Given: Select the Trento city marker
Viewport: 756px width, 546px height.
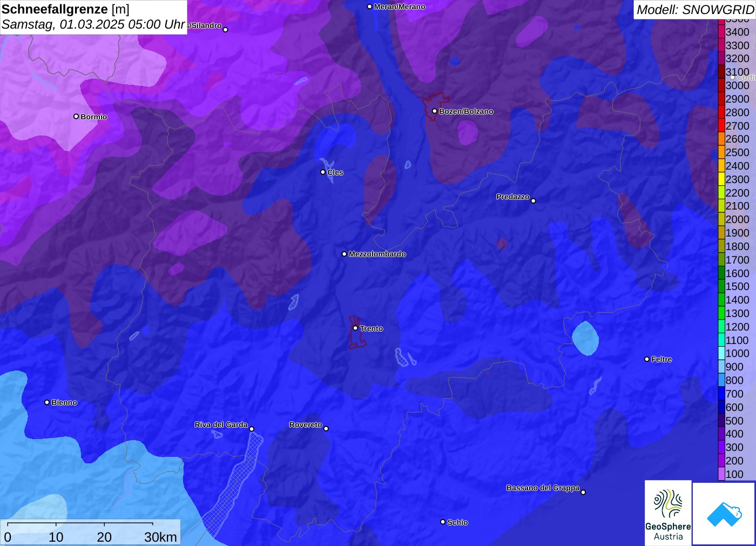Looking at the screenshot, I should [x=355, y=328].
